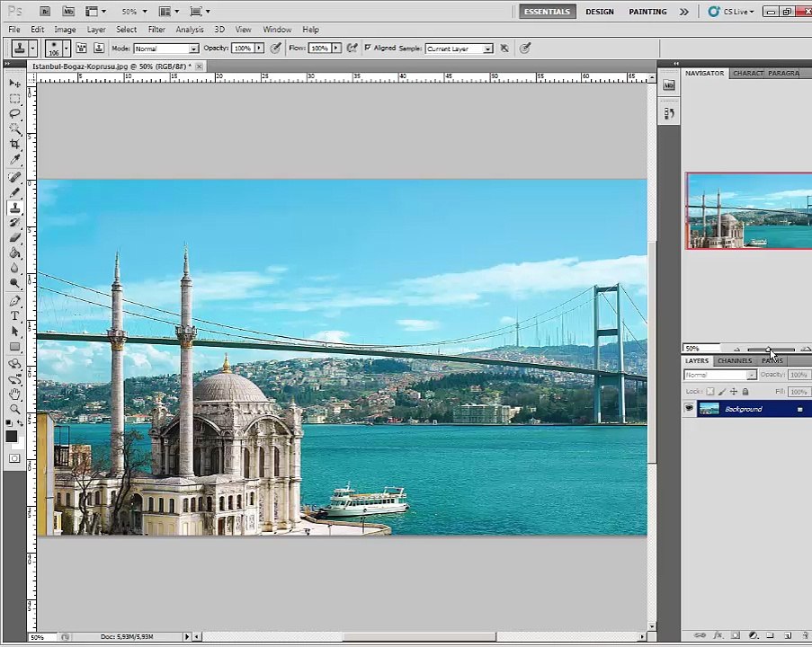Toggle Quick Mask mode
The width and height of the screenshot is (812, 647).
[14, 458]
